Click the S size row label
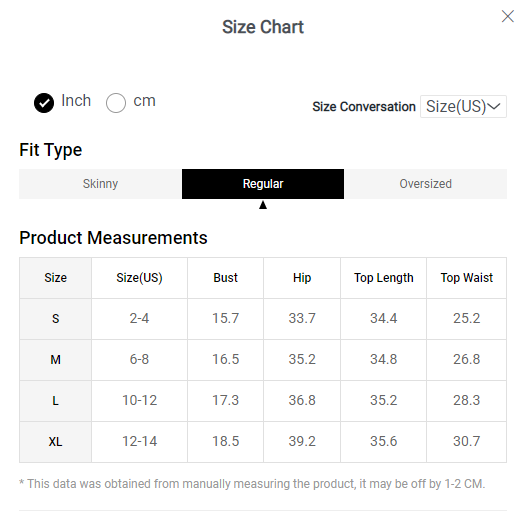 pos(56,319)
